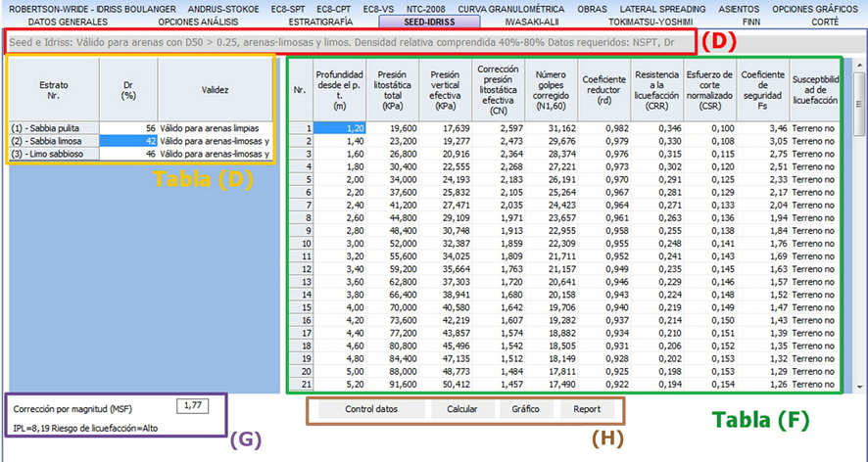Click the results table scroll down arrow

[x=859, y=387]
